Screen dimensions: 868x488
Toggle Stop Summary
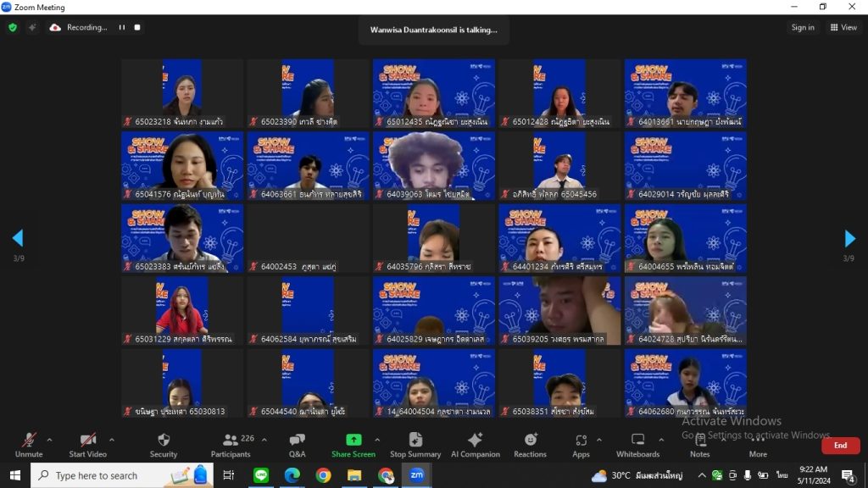415,445
